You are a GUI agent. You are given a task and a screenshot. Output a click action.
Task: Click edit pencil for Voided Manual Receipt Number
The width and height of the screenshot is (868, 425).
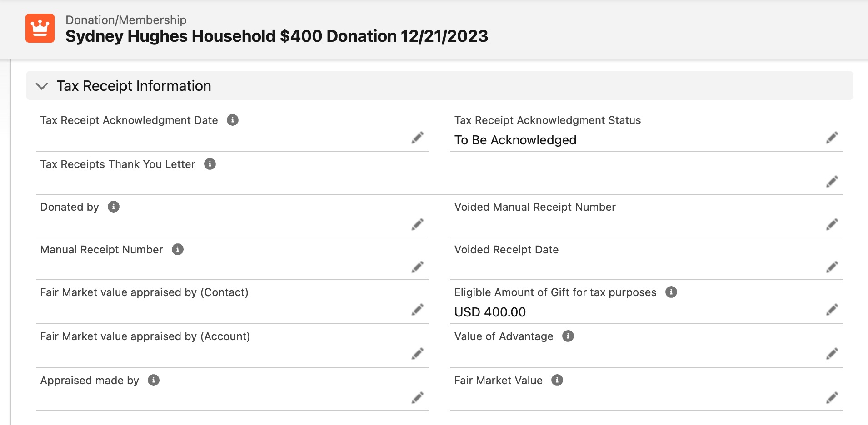833,224
